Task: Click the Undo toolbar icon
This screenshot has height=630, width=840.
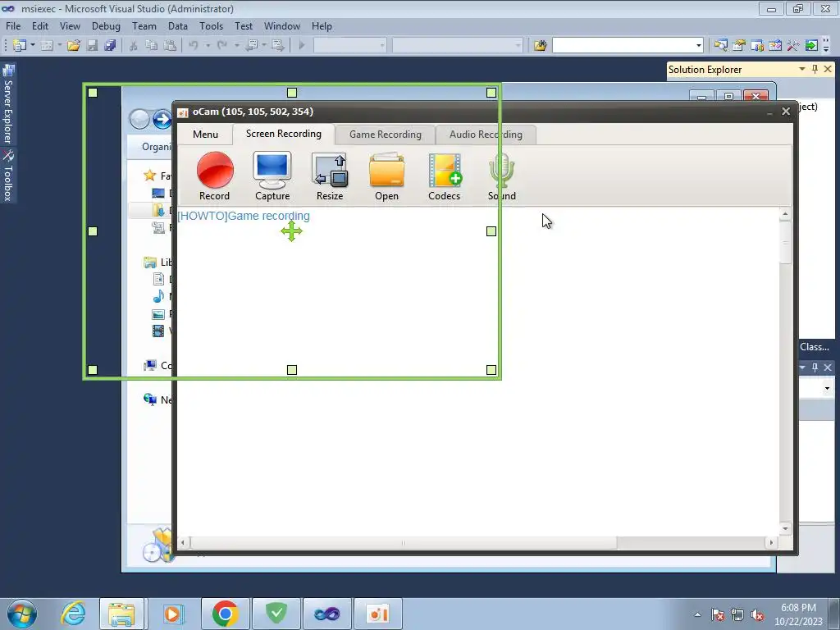Action: [194, 46]
